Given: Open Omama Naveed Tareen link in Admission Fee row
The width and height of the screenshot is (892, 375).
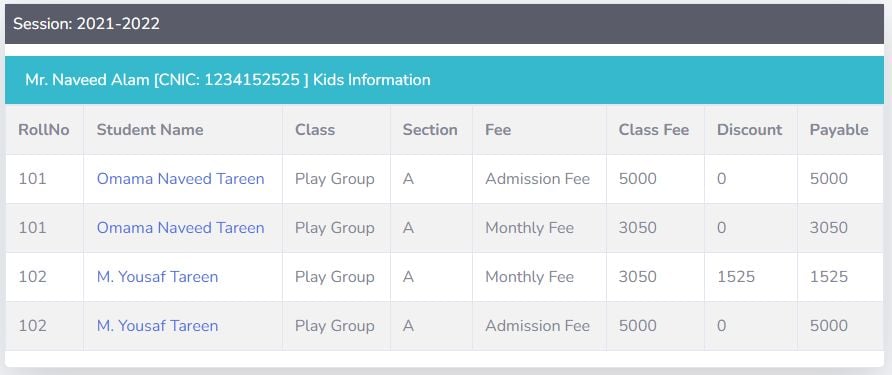Looking at the screenshot, I should coord(180,179).
